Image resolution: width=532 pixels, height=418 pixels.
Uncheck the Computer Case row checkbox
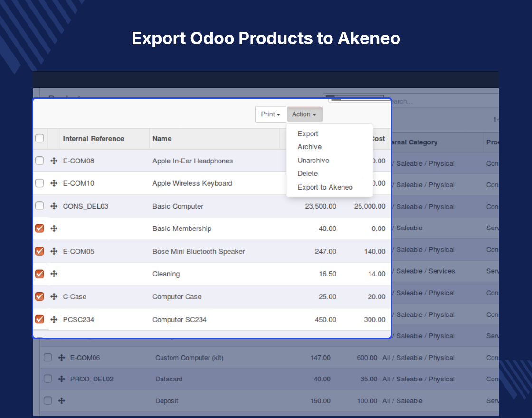(40, 296)
